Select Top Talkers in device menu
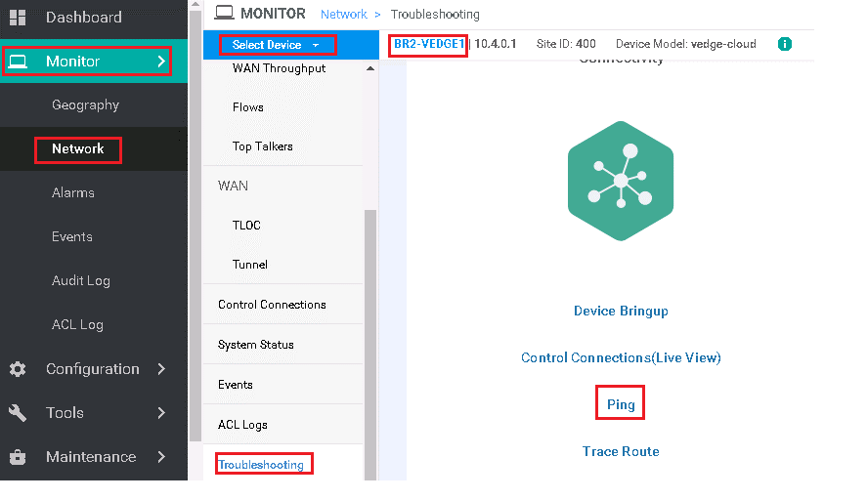 tap(262, 146)
